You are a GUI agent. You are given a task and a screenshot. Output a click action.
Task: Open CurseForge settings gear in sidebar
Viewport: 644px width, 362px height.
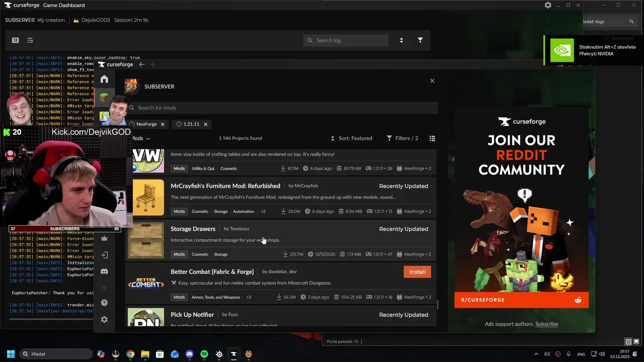pyautogui.click(x=104, y=320)
